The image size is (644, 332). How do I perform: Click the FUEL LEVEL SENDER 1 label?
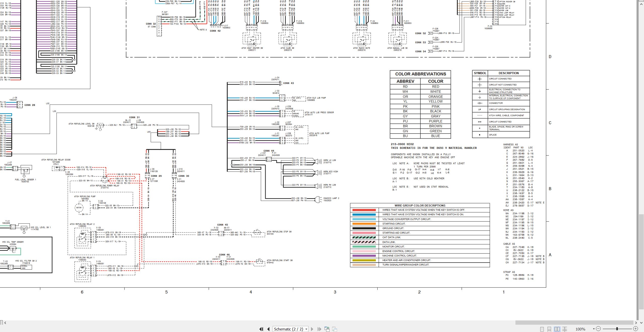click(25, 180)
